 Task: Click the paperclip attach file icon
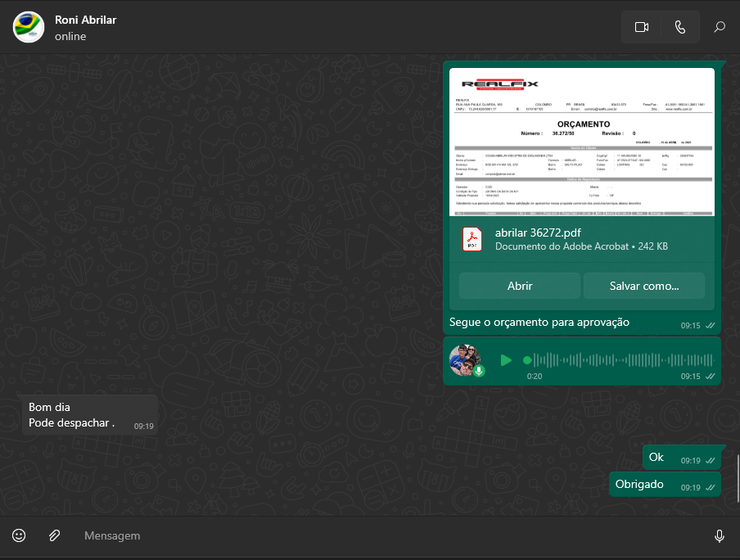(54, 535)
